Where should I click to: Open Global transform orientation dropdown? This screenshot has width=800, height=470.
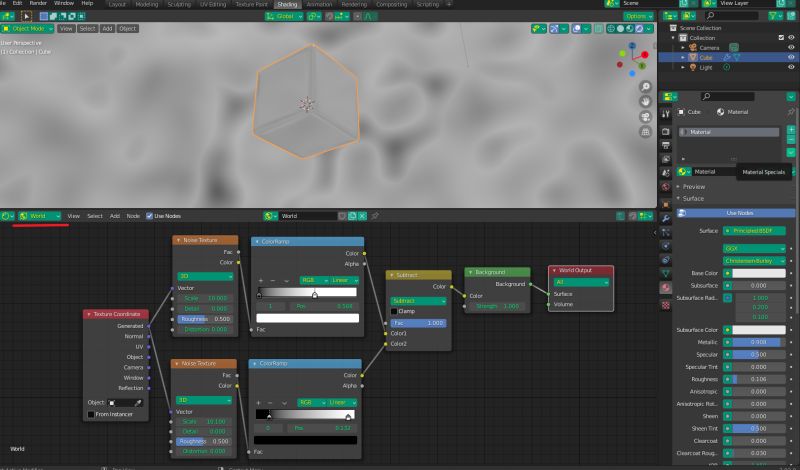point(284,16)
